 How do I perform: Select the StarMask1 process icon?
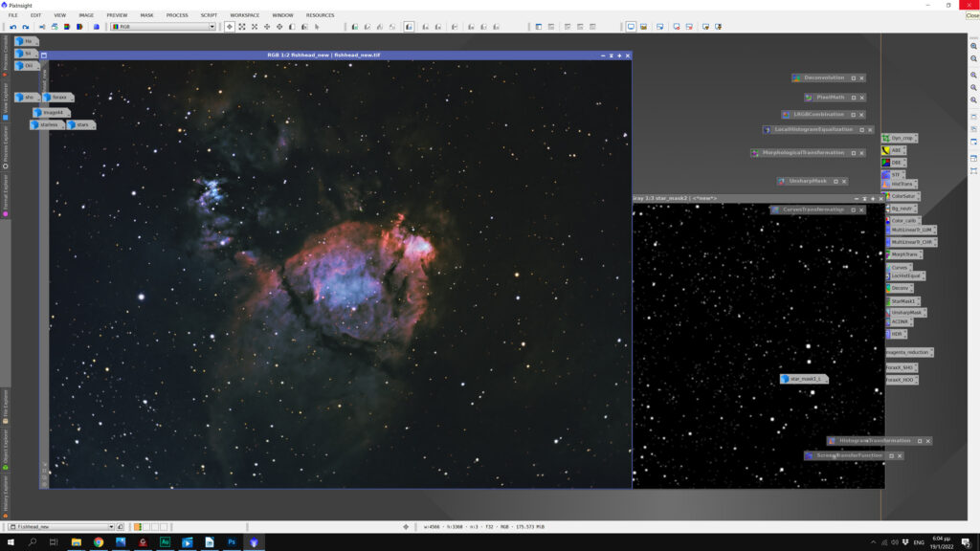coord(902,301)
